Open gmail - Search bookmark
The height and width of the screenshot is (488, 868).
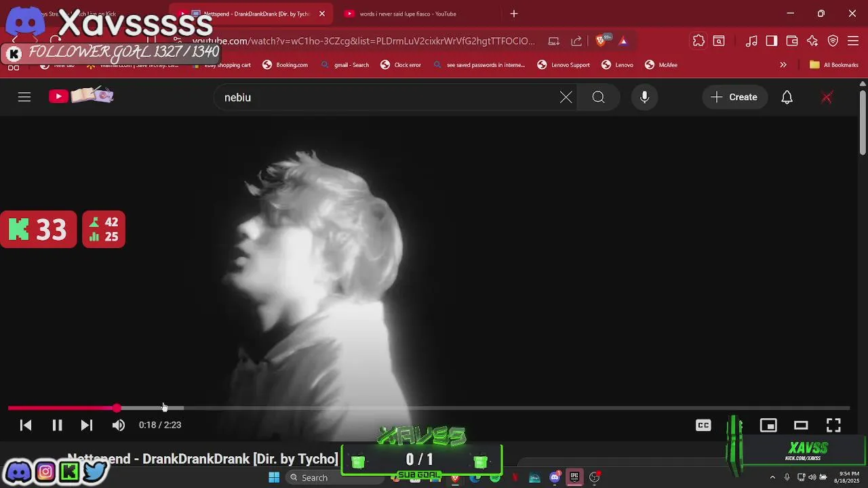344,65
